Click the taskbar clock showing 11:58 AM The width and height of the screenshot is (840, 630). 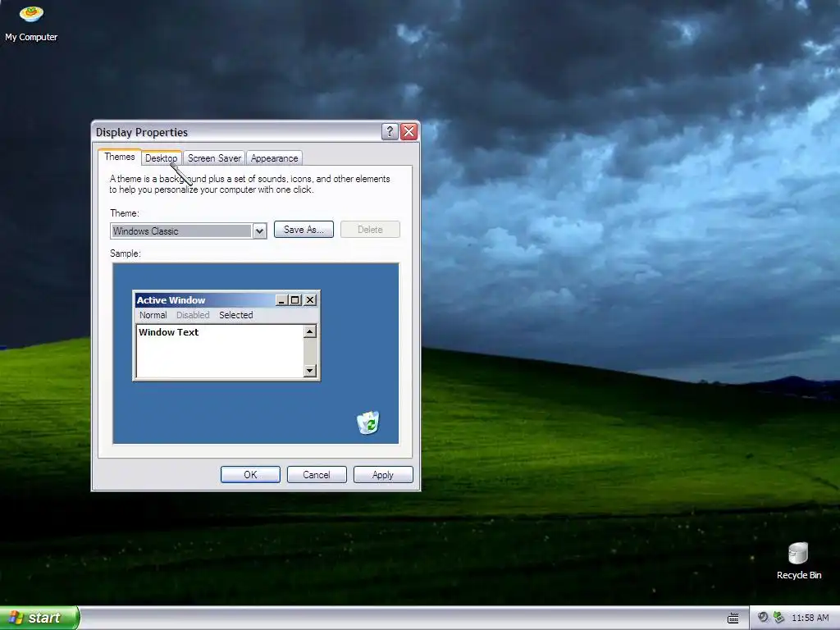810,618
